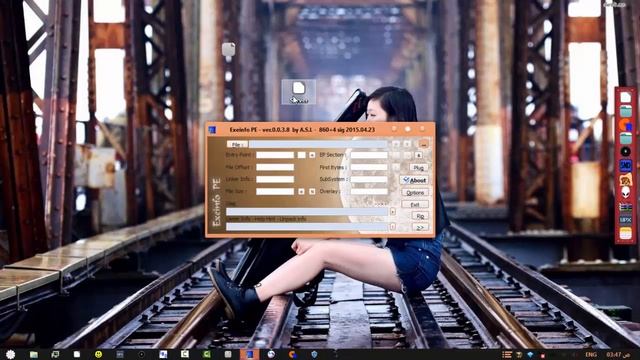Click the EP Section value field
Viewport: 640px width, 360px height.
pos(369,155)
